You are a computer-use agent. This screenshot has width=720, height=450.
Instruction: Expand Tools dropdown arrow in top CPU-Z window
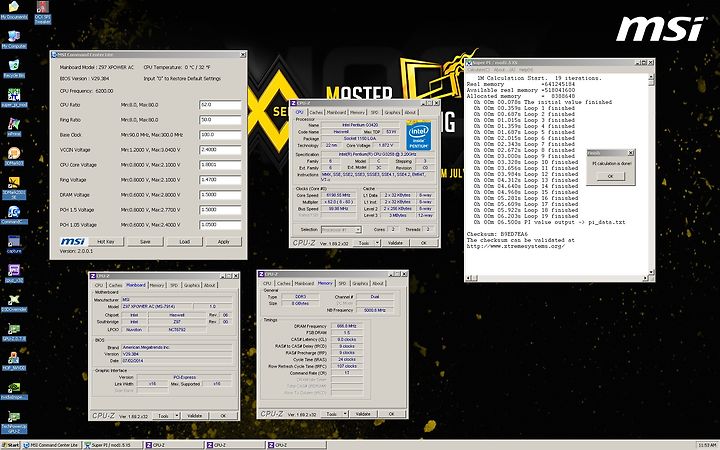point(377,242)
